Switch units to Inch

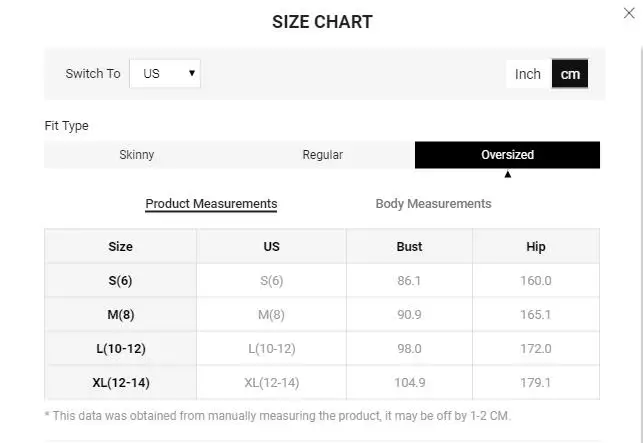[528, 73]
